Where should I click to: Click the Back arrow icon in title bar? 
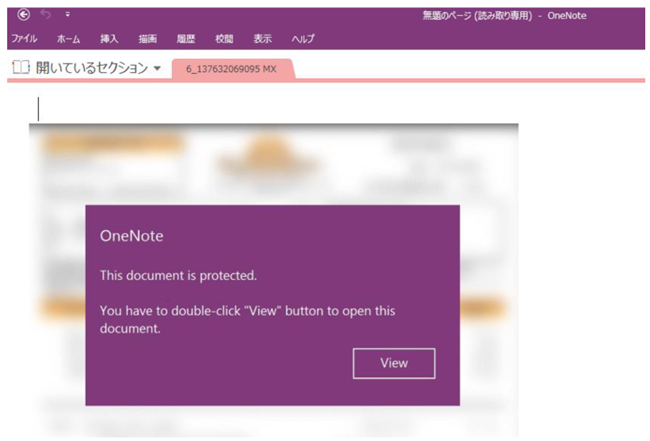(x=24, y=15)
